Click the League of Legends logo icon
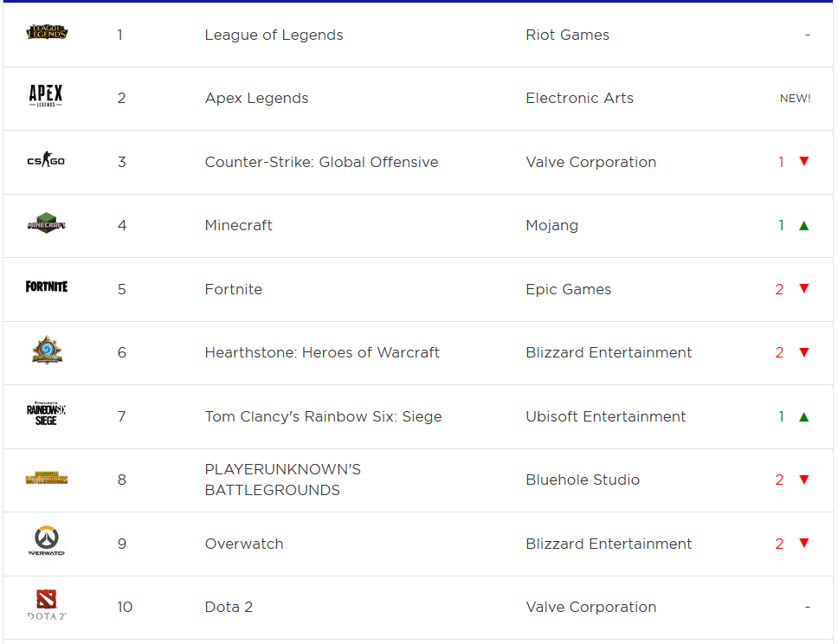Viewport: 838px width, 644px height. [x=47, y=34]
